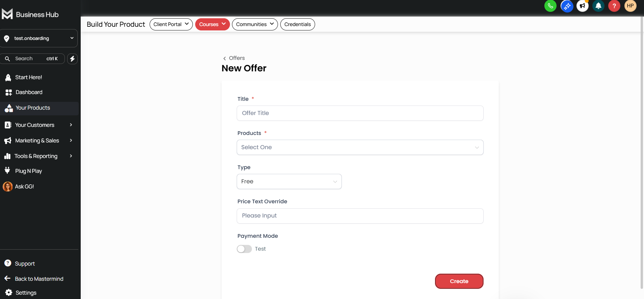
Task: Click the page vertical scrollbar
Action: coord(642,152)
